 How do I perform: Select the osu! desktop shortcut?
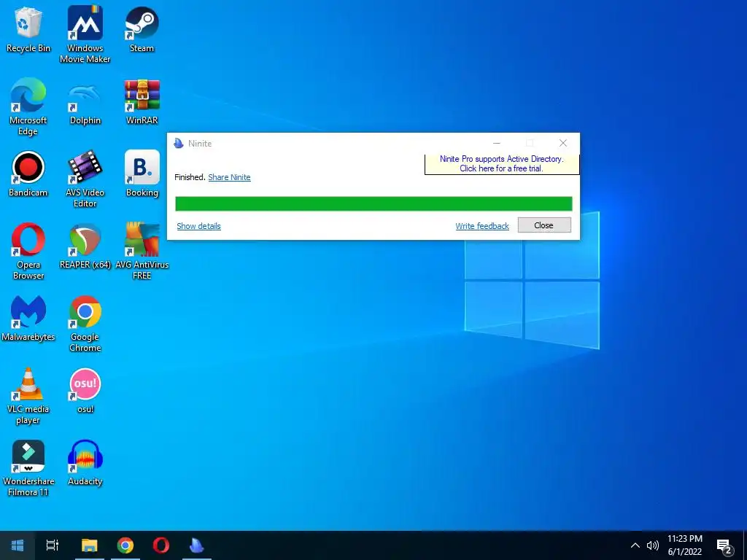point(85,391)
